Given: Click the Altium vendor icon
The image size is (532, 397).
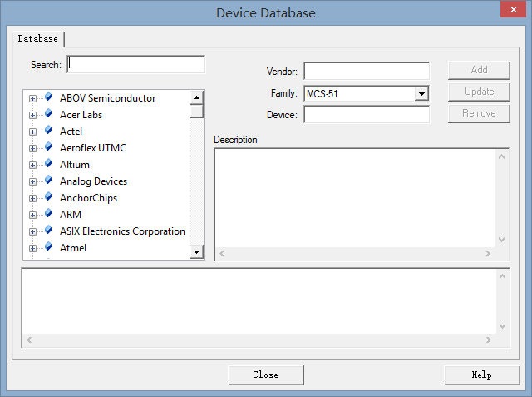Looking at the screenshot, I should (x=48, y=164).
